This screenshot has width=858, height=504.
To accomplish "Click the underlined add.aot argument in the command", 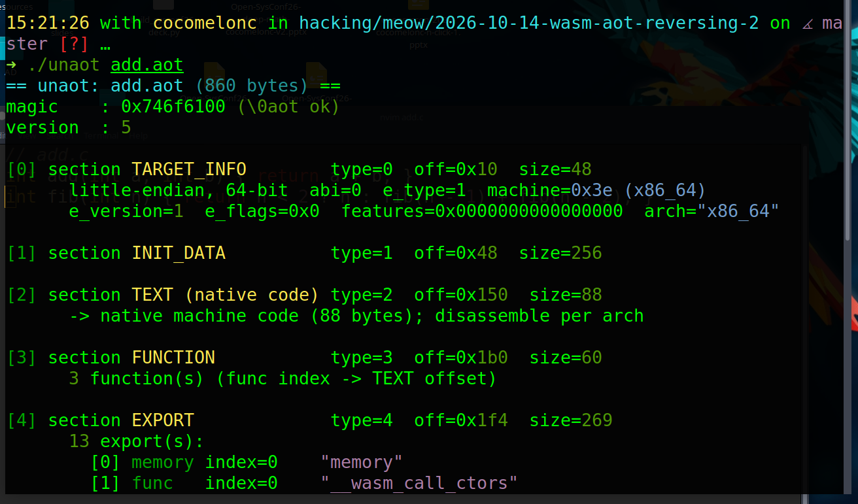I will (147, 65).
